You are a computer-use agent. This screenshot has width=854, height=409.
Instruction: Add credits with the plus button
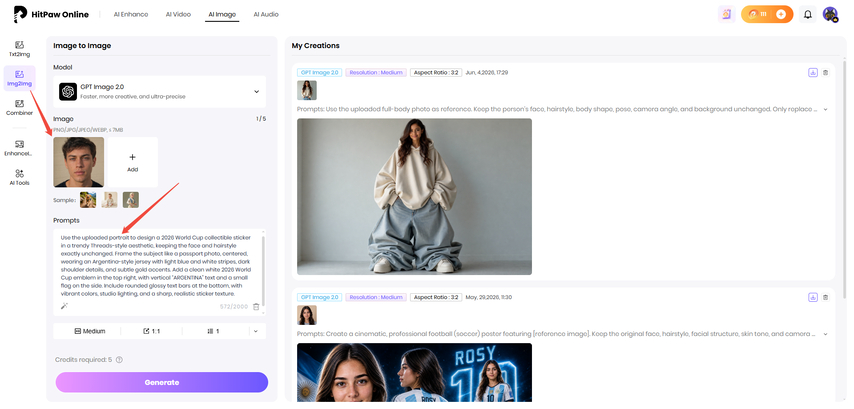click(781, 14)
